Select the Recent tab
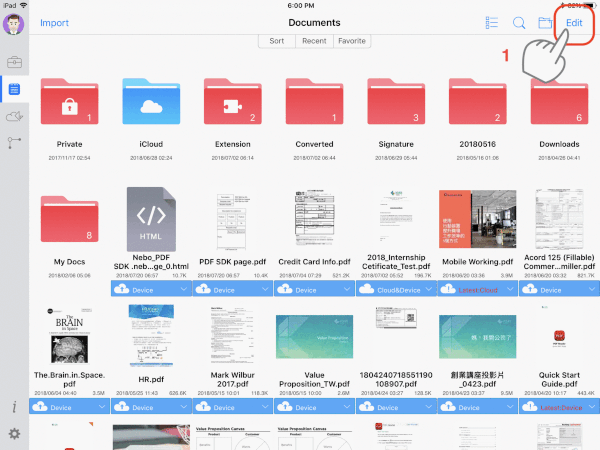The height and width of the screenshot is (450, 600). point(314,41)
